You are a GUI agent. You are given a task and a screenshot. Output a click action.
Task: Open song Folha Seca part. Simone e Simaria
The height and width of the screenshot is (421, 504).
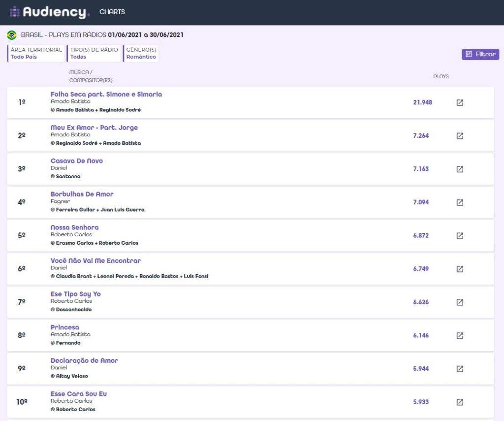tap(106, 94)
